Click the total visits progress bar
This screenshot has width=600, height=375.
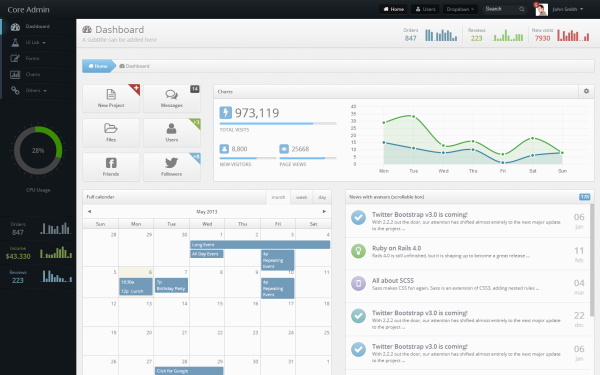[x=278, y=124]
